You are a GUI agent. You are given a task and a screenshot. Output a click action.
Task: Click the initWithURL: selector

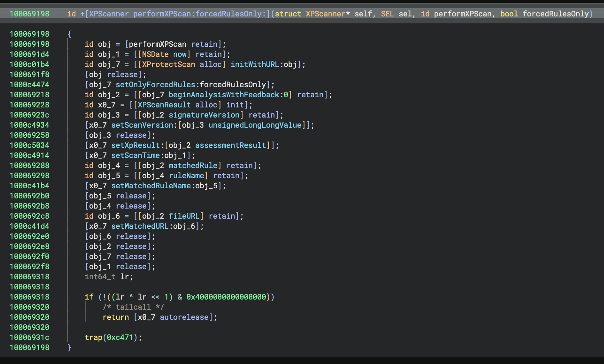255,64
